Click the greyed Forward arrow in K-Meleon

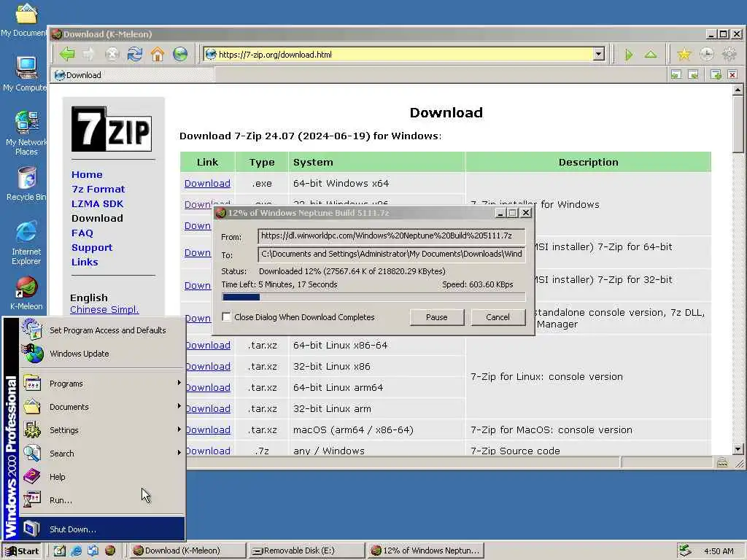click(89, 54)
